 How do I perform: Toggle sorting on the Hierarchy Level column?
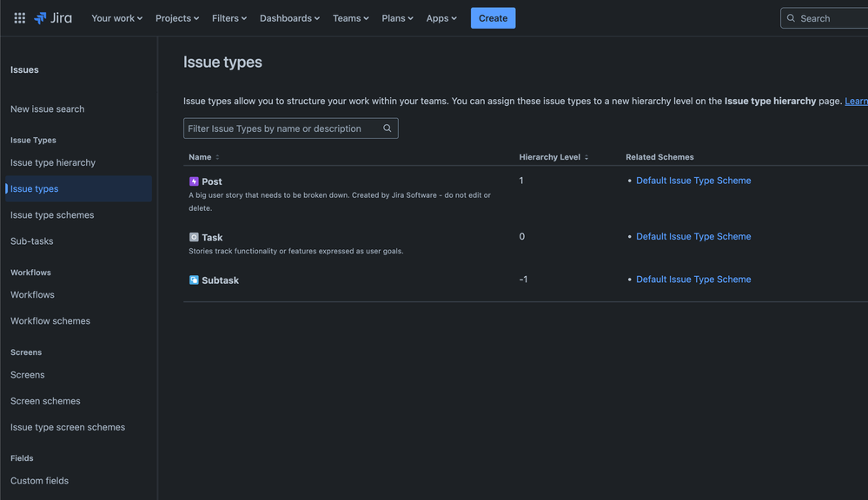point(586,157)
